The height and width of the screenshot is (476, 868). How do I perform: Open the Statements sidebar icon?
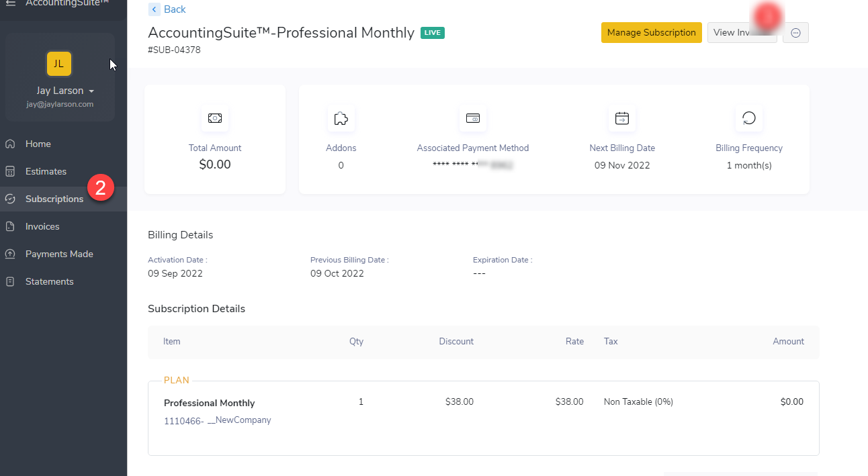click(x=10, y=281)
